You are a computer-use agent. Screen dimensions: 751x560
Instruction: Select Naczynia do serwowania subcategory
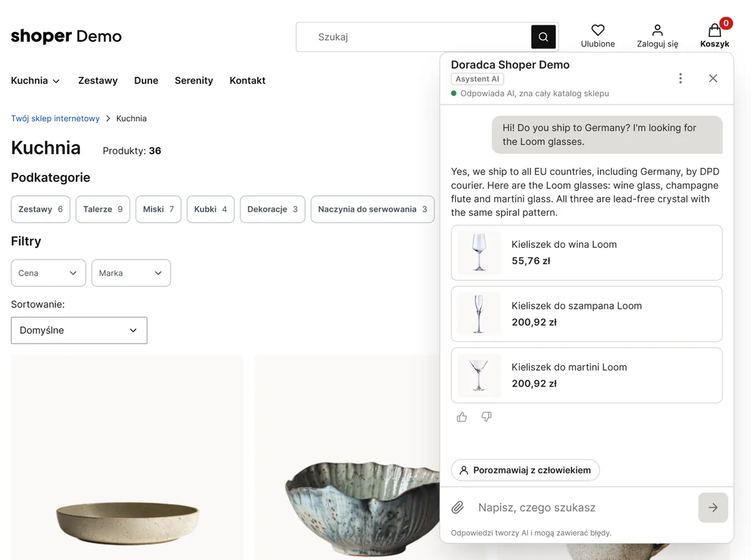point(373,210)
